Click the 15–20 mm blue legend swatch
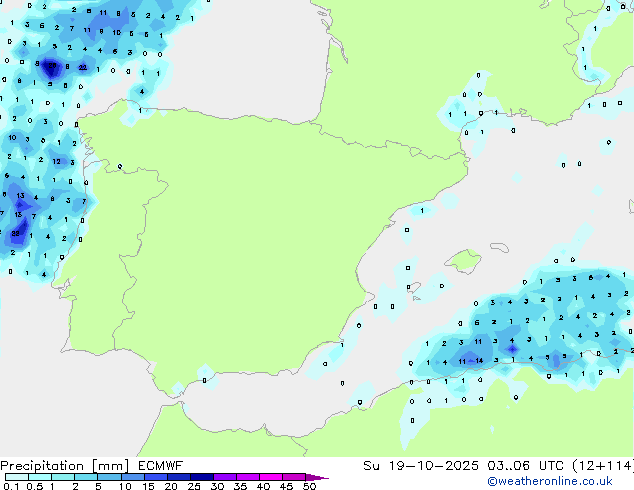 (155, 477)
